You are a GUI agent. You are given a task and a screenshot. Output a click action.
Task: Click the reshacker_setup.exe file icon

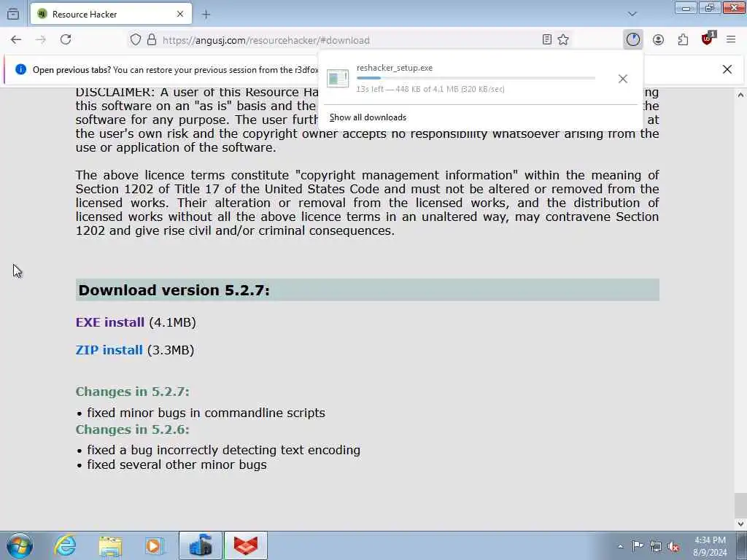[x=338, y=79]
